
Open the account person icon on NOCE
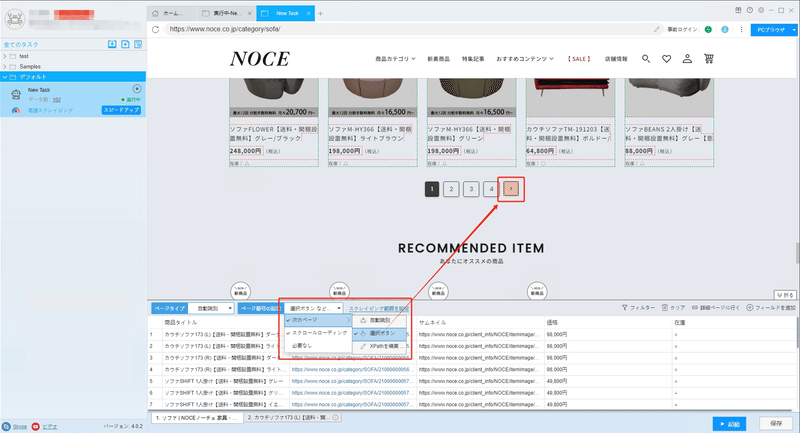click(x=687, y=59)
